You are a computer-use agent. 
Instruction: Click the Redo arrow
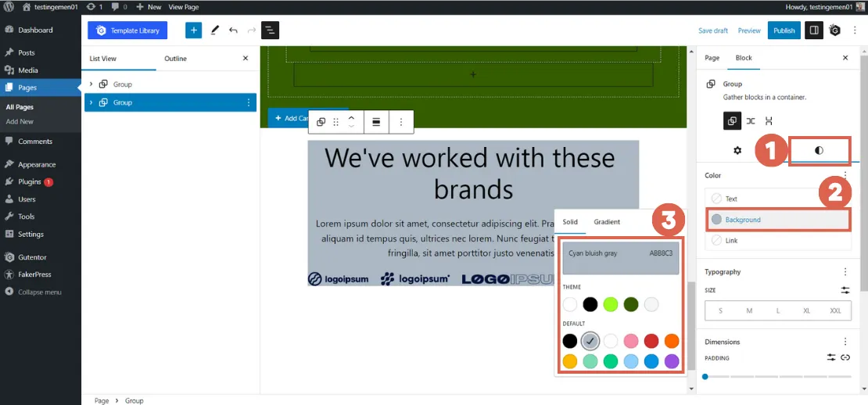point(252,30)
